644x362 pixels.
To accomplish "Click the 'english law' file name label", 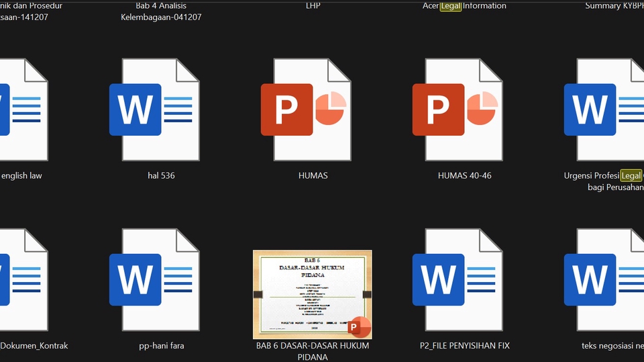I will (x=21, y=176).
